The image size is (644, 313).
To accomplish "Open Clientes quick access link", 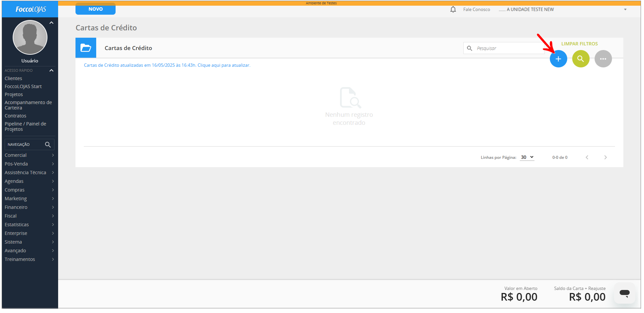I will (13, 78).
